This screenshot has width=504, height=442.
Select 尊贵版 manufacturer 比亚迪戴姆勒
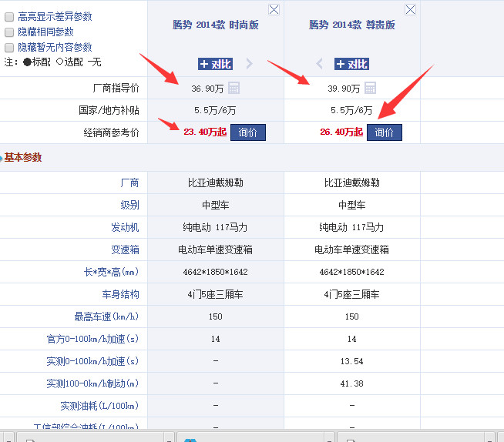pos(351,182)
